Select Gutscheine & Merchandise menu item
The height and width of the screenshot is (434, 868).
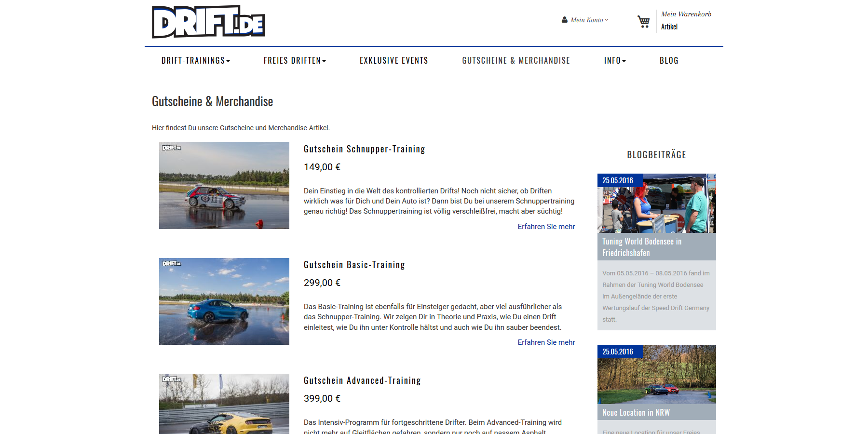[x=516, y=60]
